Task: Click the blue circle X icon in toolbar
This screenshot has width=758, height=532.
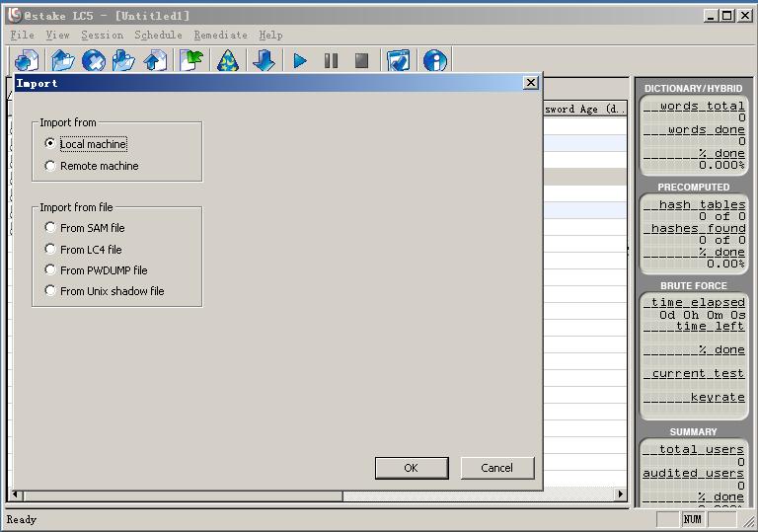Action: [x=94, y=61]
